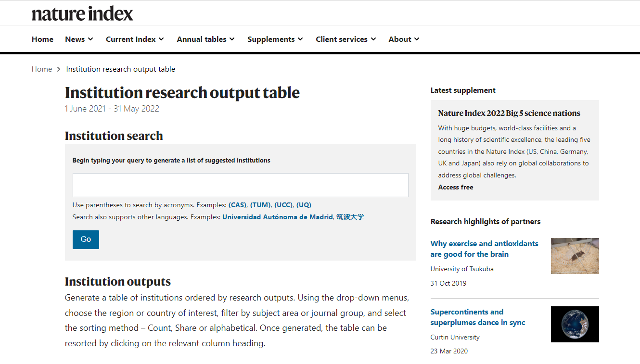This screenshot has width=640, height=364.
Task: Open the Home navigation item
Action: 42,39
